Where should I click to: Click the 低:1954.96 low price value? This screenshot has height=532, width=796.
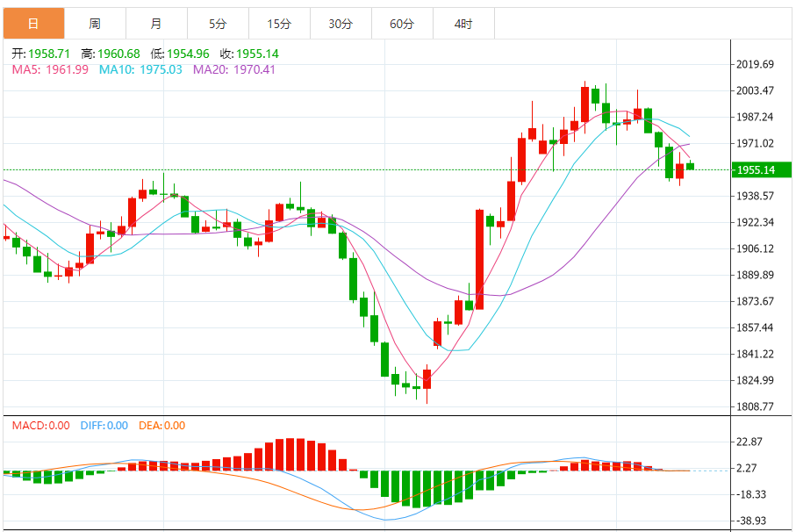tap(180, 54)
